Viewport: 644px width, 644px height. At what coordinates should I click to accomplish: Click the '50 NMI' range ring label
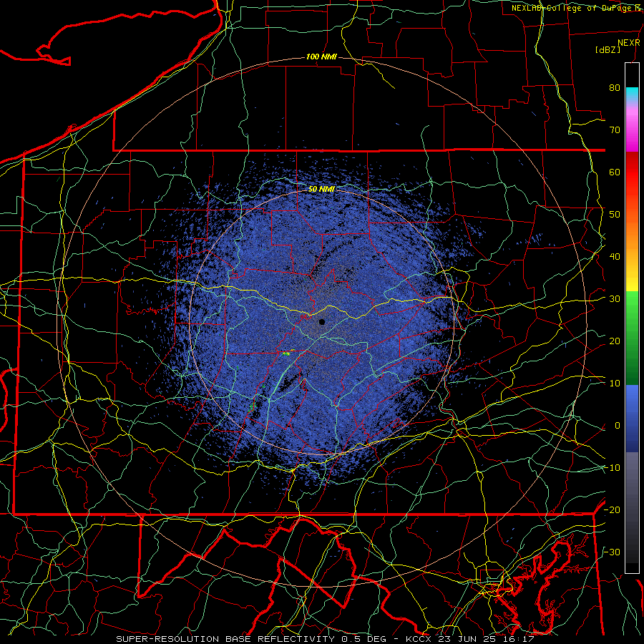[321, 190]
